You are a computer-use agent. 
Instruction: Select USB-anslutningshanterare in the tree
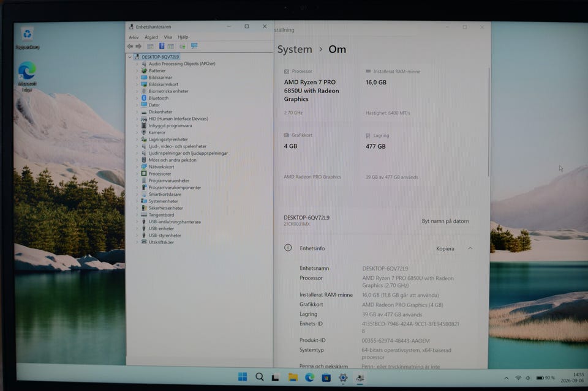pyautogui.click(x=175, y=222)
